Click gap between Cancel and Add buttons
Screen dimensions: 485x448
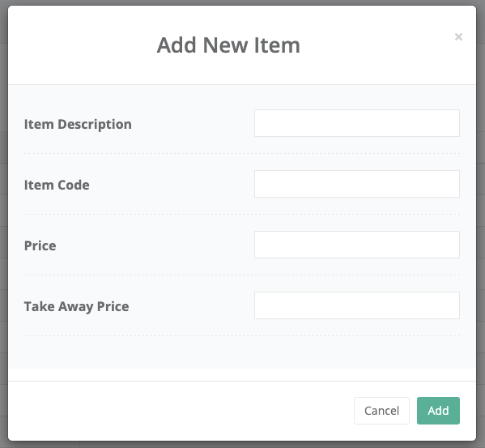coord(413,411)
